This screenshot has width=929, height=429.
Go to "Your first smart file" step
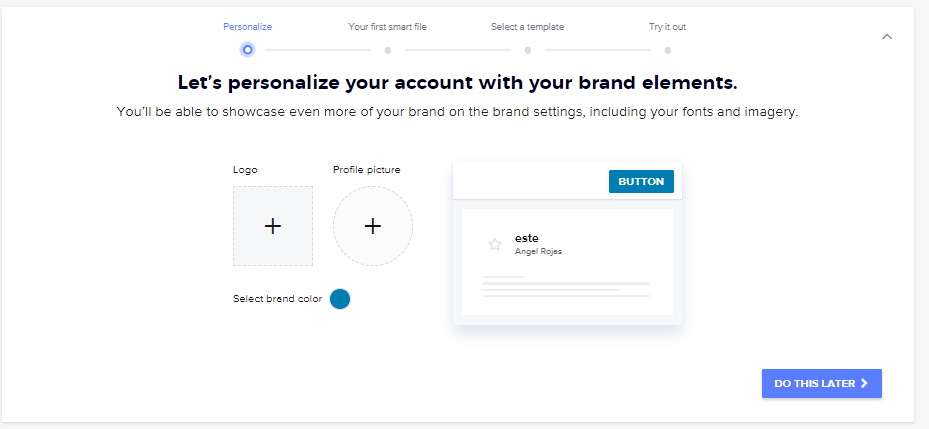[x=387, y=27]
